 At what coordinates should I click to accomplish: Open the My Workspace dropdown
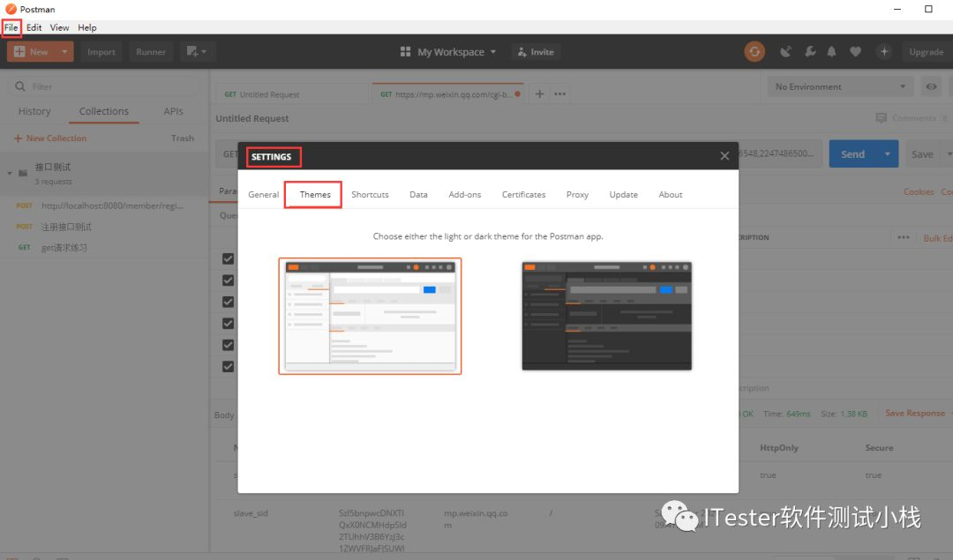coord(448,52)
